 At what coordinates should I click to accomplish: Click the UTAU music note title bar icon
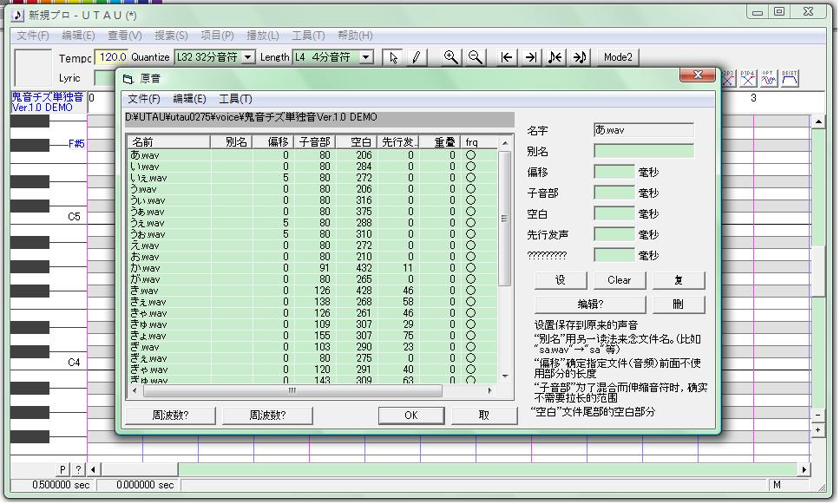tap(17, 15)
